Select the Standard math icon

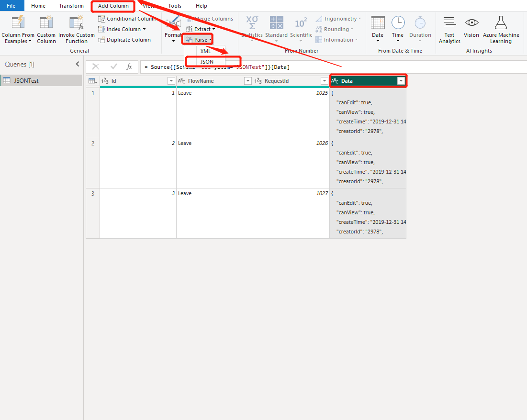[x=276, y=29]
